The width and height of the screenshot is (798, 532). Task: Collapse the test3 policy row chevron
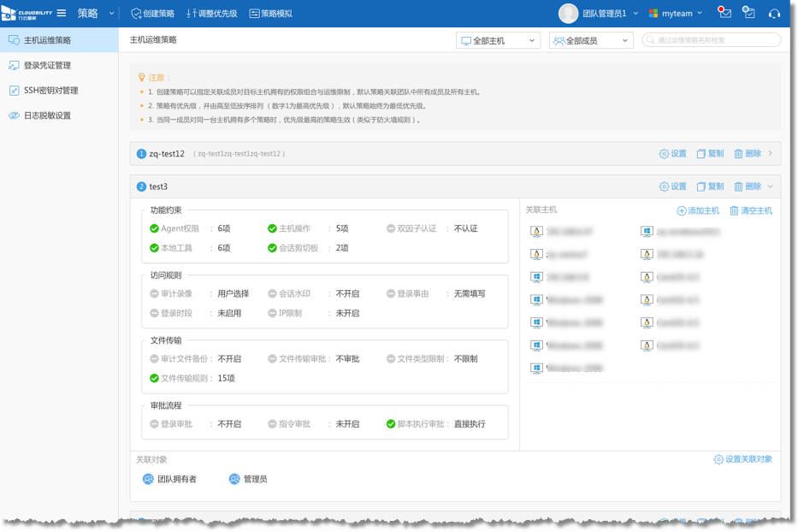(x=771, y=186)
